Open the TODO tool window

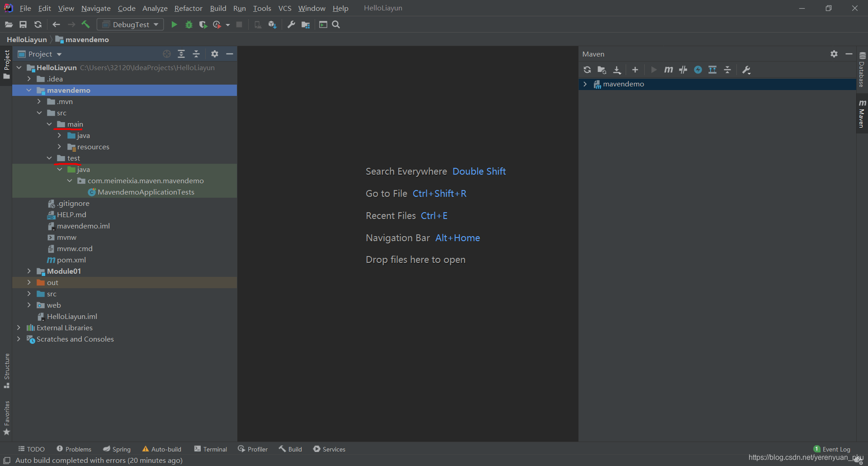31,449
